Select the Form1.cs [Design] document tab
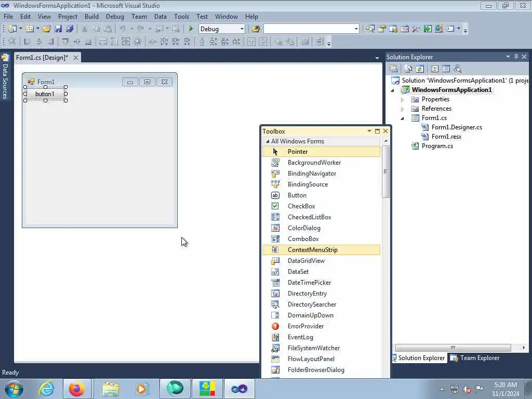Image resolution: width=532 pixels, height=399 pixels. click(x=42, y=58)
